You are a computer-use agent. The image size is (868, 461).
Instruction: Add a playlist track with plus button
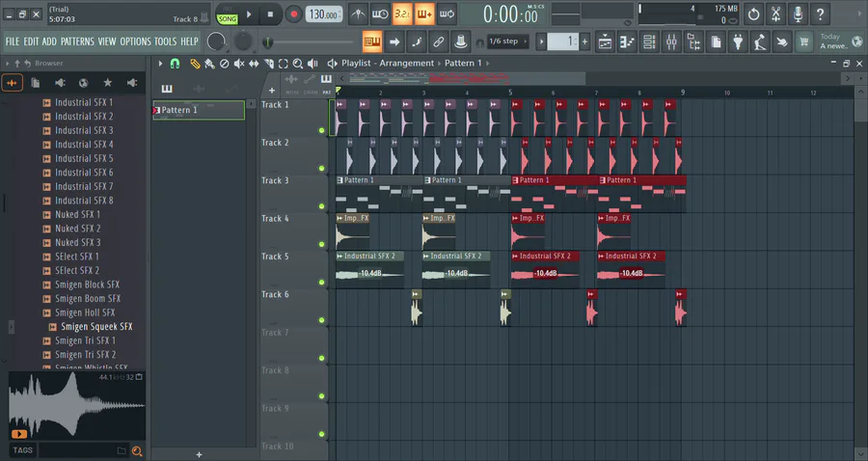click(272, 91)
